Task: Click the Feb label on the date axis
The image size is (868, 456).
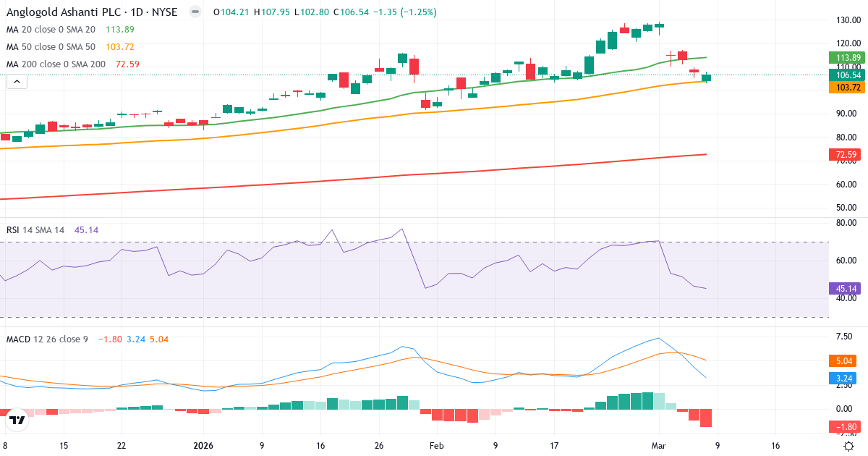Action: (x=436, y=446)
